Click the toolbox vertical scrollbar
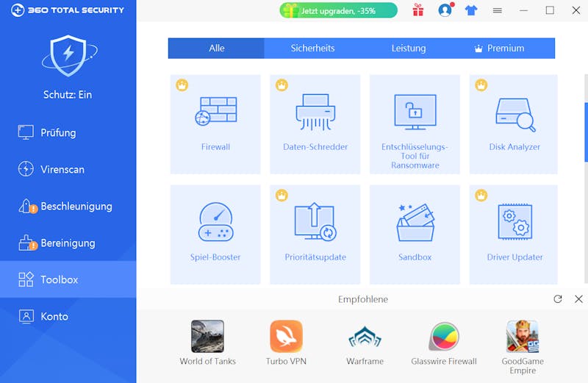Image resolution: width=588 pixels, height=383 pixels. coord(586,132)
